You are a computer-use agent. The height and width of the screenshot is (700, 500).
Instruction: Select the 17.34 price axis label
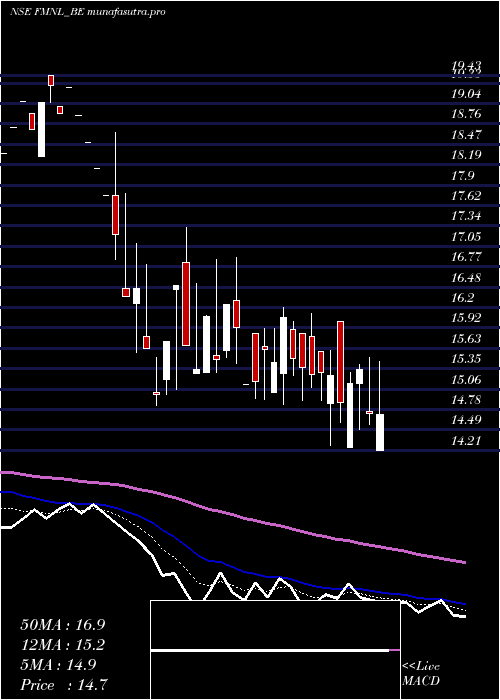pyautogui.click(x=466, y=217)
